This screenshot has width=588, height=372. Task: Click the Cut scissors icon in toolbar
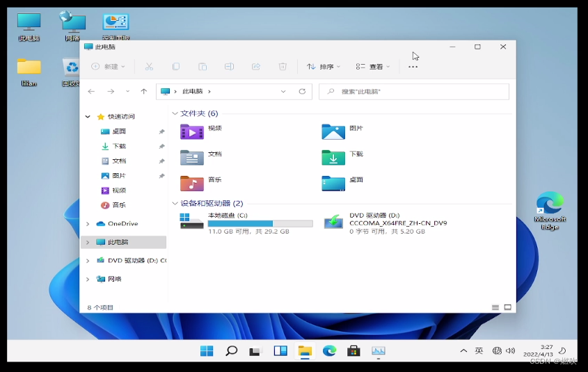tap(149, 67)
